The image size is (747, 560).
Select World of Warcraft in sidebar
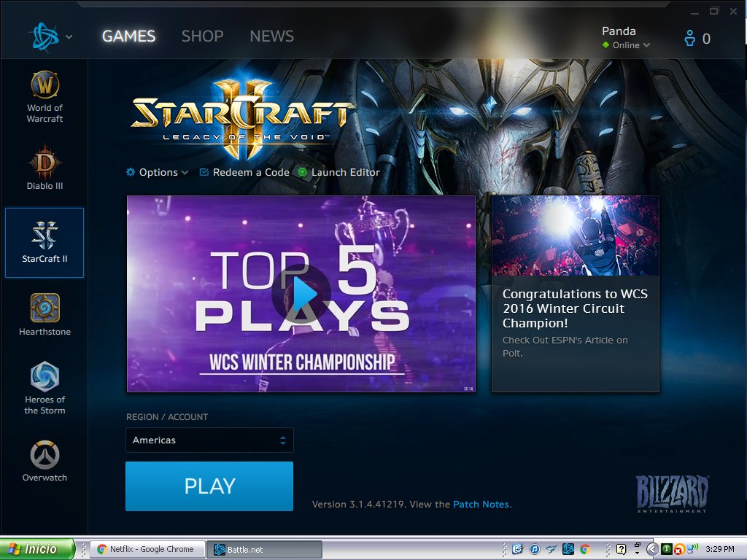(44, 97)
